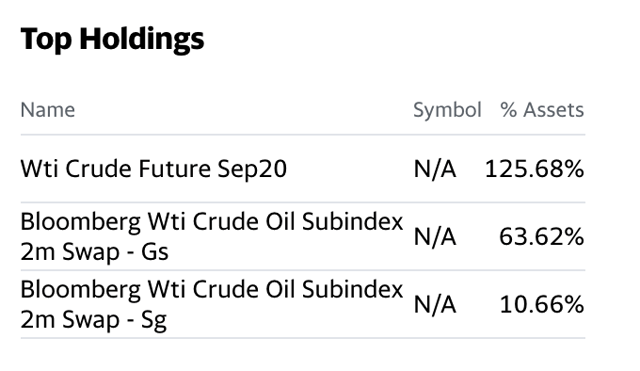Click the word Bloomberg in the Sg row
Screen dimensions: 640x371
point(80,290)
